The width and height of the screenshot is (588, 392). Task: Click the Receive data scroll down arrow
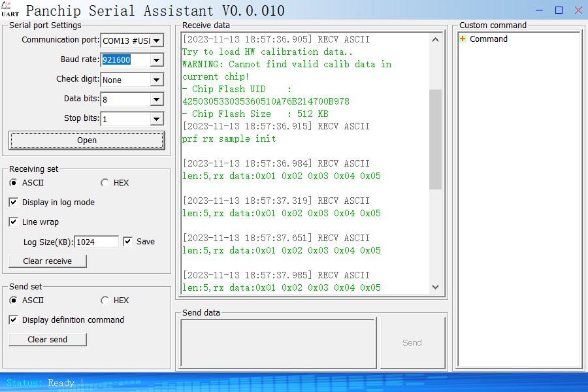tap(435, 287)
